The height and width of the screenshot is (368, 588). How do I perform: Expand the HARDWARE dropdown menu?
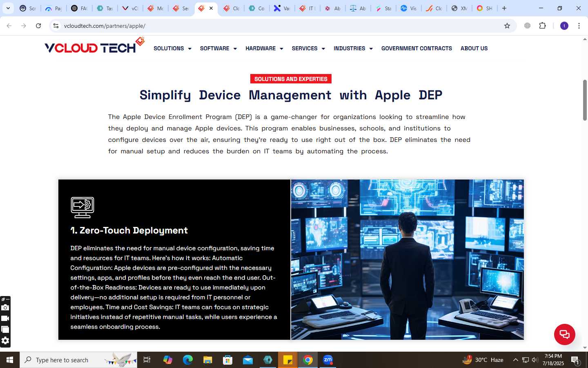(x=264, y=48)
